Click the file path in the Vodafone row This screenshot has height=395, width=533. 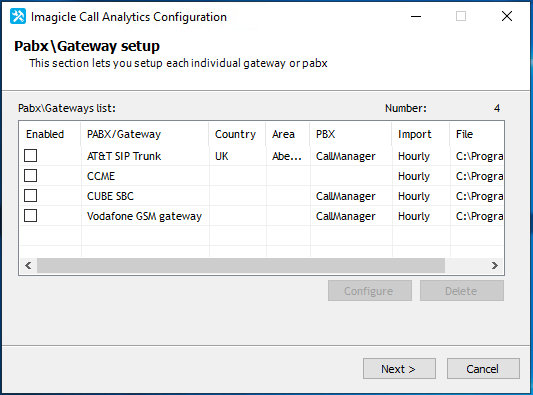pyautogui.click(x=479, y=216)
